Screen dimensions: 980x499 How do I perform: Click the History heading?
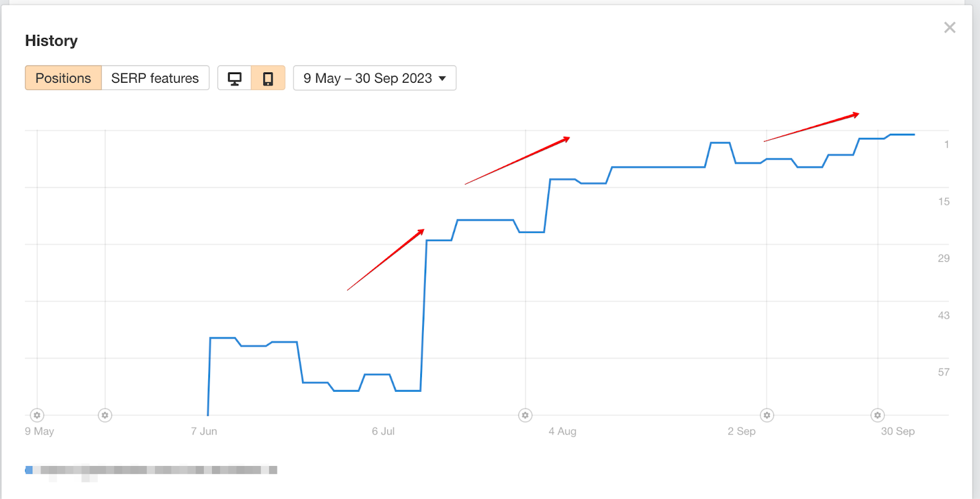point(51,40)
